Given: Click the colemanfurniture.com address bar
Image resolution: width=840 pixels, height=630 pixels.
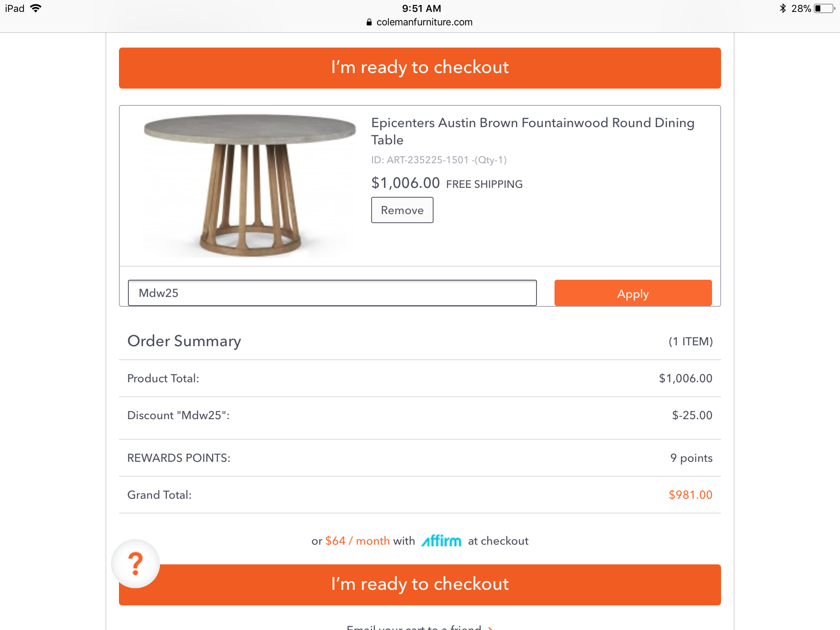Looking at the screenshot, I should (x=425, y=22).
